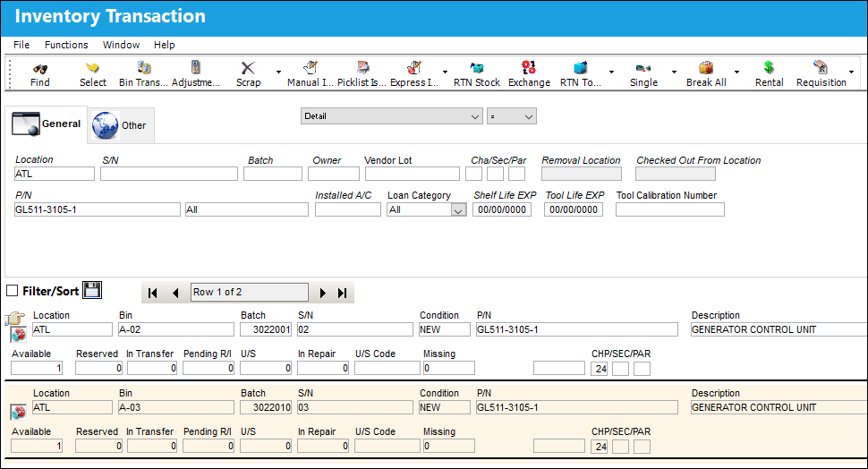Click the Scrap toolbar icon
868x469 pixels.
click(248, 67)
